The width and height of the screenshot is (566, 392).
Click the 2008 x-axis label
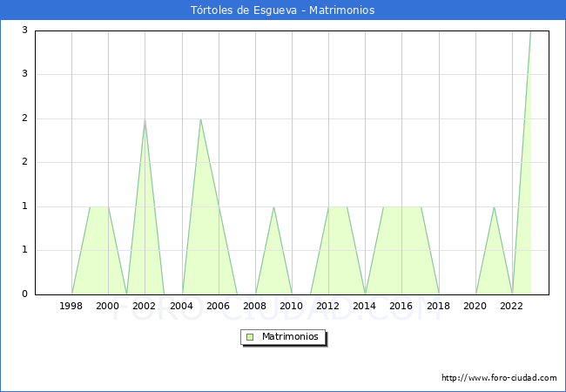coord(255,306)
